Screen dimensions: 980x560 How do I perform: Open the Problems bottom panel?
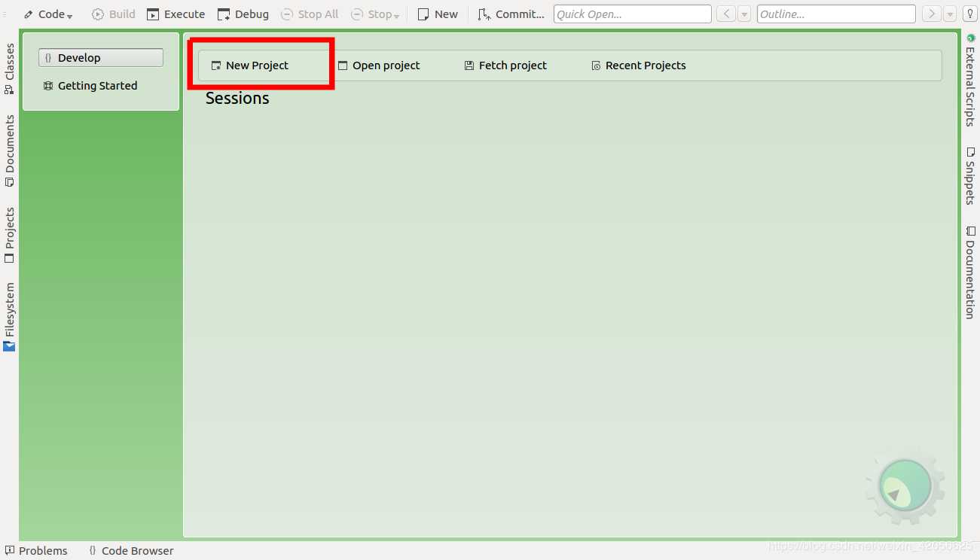pos(36,551)
